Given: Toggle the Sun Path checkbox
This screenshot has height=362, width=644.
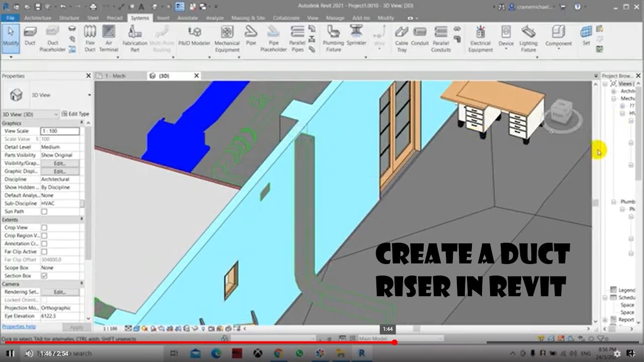Looking at the screenshot, I should [44, 212].
